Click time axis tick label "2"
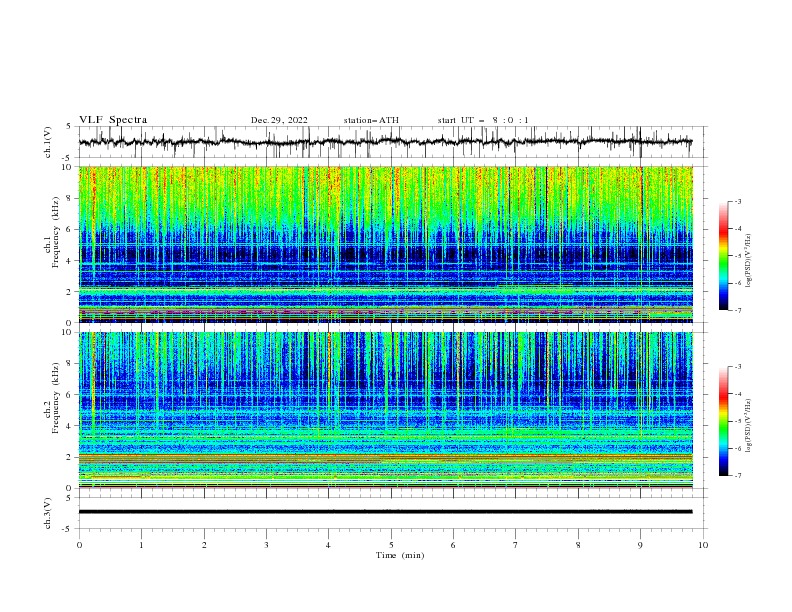The image size is (792, 612). coord(204,545)
